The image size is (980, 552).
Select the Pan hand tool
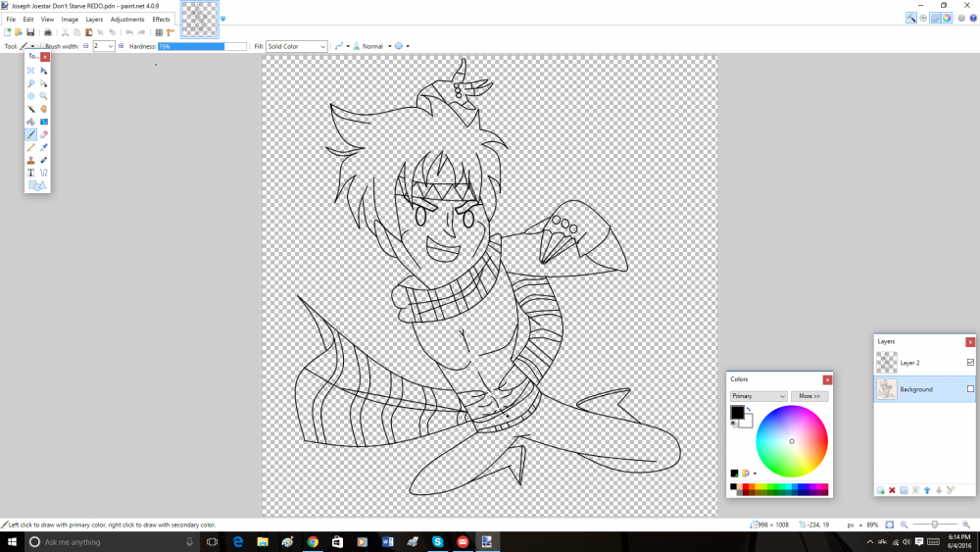[x=44, y=109]
